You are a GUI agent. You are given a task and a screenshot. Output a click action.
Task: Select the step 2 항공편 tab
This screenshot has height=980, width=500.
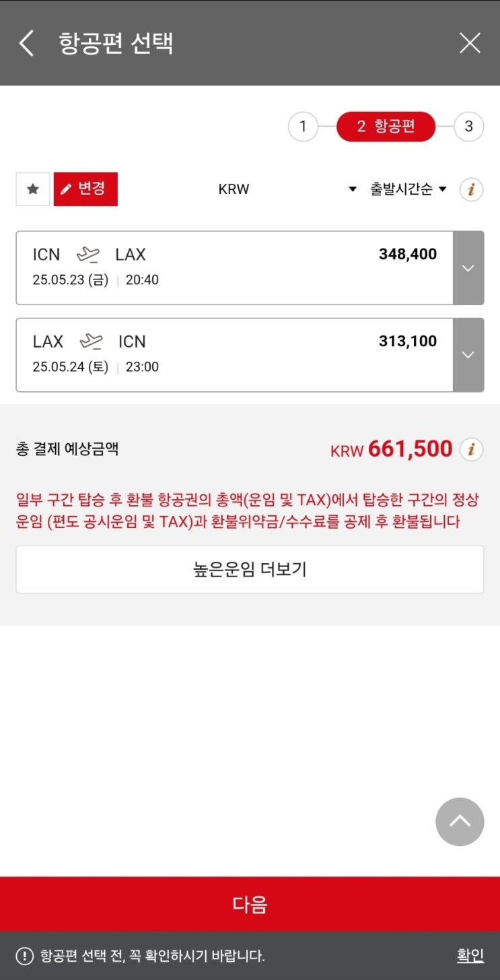386,127
